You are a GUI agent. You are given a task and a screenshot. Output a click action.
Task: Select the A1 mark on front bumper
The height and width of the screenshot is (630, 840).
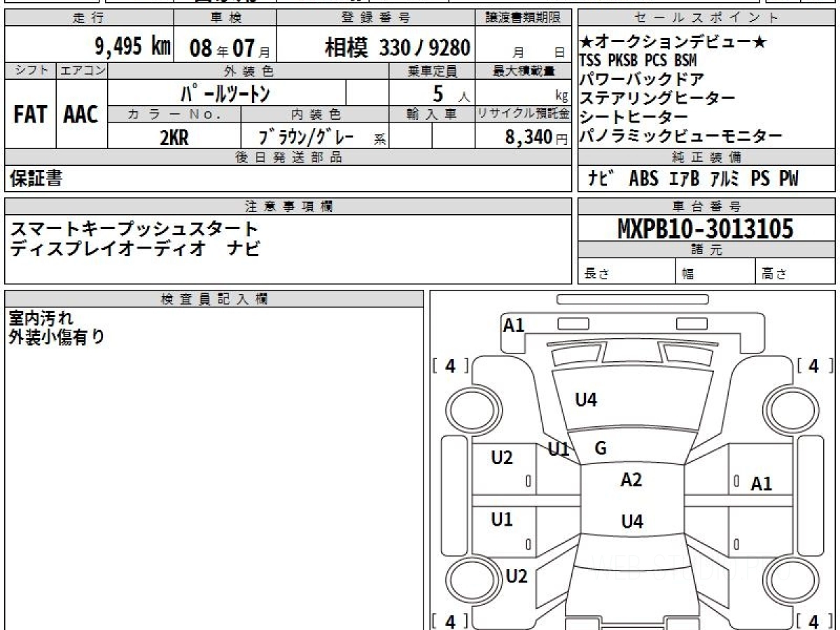(514, 325)
